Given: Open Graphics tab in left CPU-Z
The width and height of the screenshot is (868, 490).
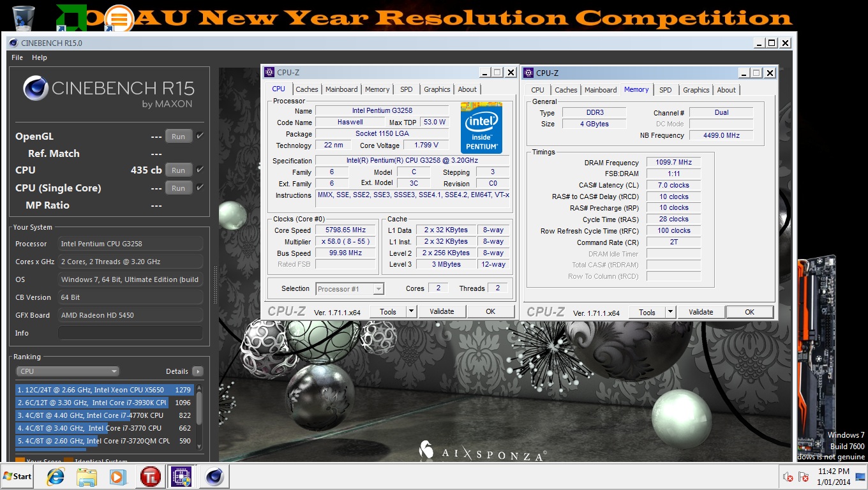Looking at the screenshot, I should coord(437,89).
